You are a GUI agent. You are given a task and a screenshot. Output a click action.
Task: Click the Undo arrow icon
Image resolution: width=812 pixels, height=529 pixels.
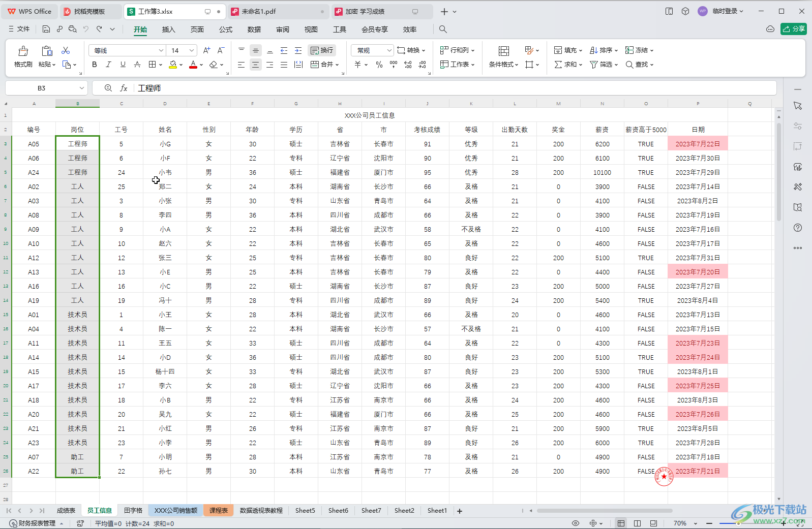click(x=86, y=29)
